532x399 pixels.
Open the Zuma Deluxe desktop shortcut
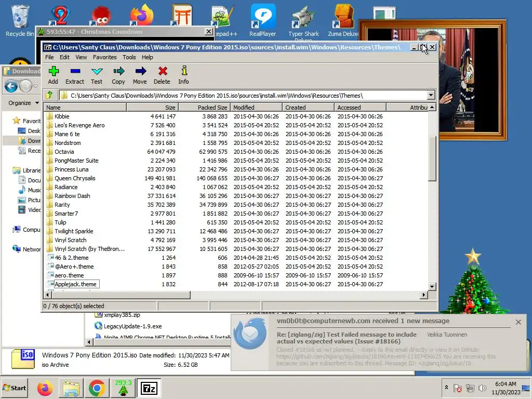(343, 20)
